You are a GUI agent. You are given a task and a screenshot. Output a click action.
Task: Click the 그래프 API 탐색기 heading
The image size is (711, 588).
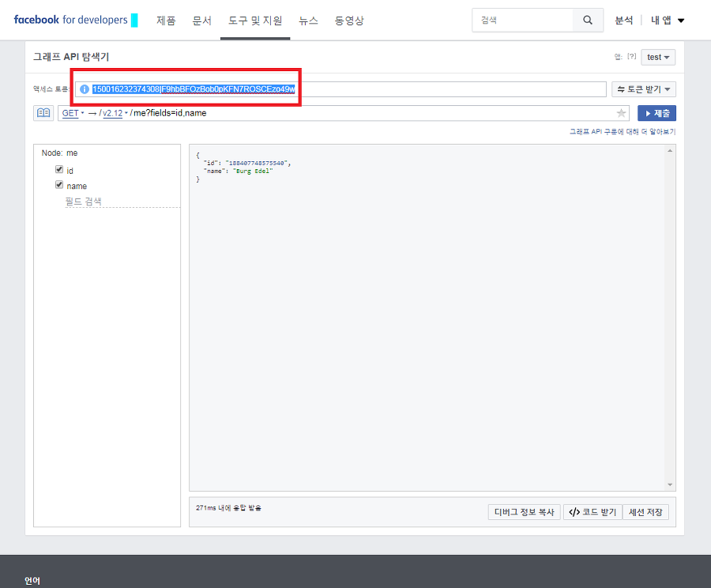(71, 57)
